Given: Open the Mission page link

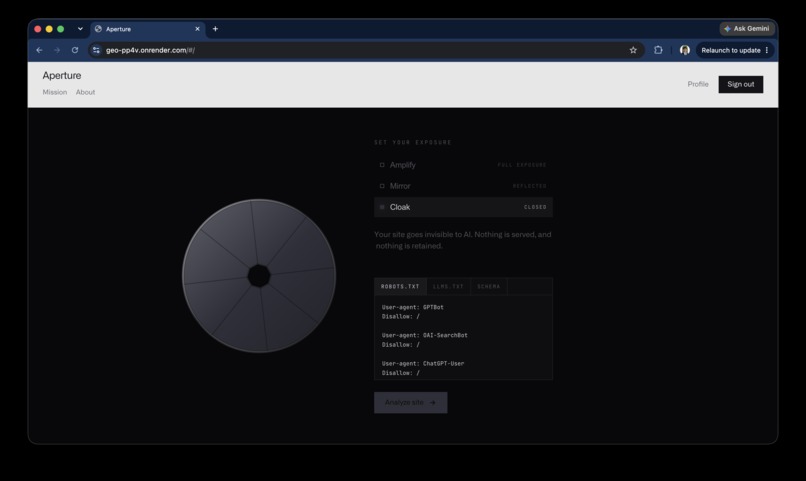Looking at the screenshot, I should click(x=54, y=92).
